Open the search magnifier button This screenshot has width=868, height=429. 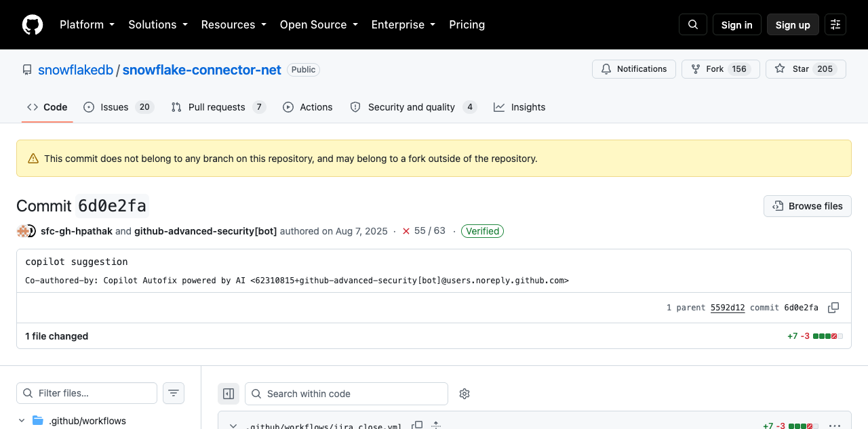click(693, 24)
